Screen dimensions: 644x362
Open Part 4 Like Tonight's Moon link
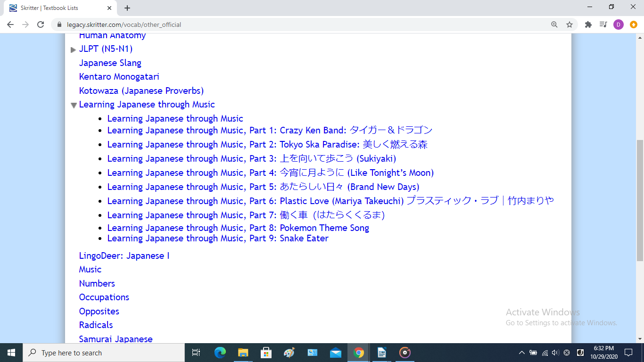point(271,173)
